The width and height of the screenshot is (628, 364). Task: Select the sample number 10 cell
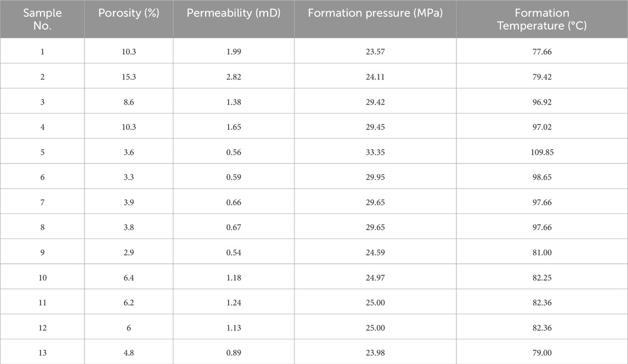pyautogui.click(x=42, y=278)
